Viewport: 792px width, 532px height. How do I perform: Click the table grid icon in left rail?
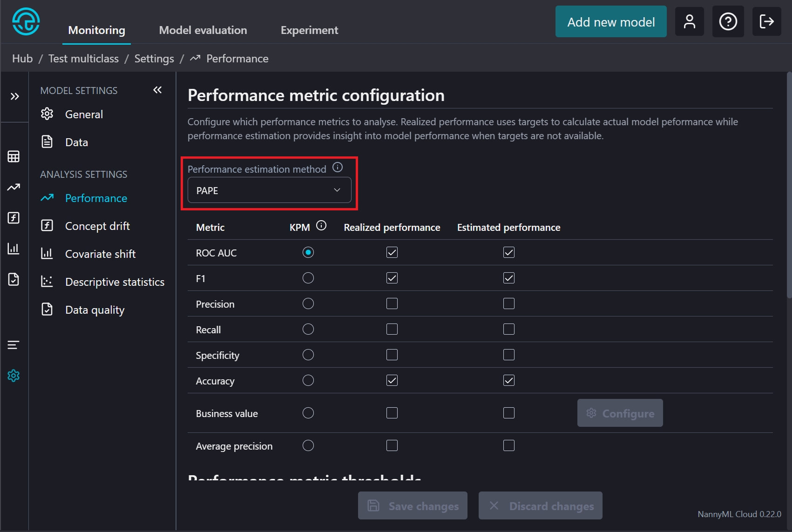tap(14, 157)
